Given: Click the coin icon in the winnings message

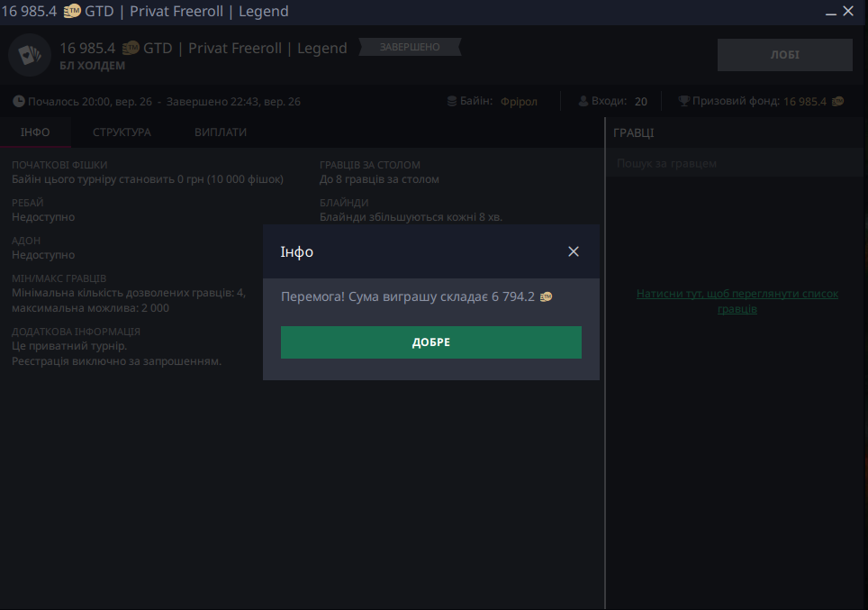Looking at the screenshot, I should pos(546,296).
